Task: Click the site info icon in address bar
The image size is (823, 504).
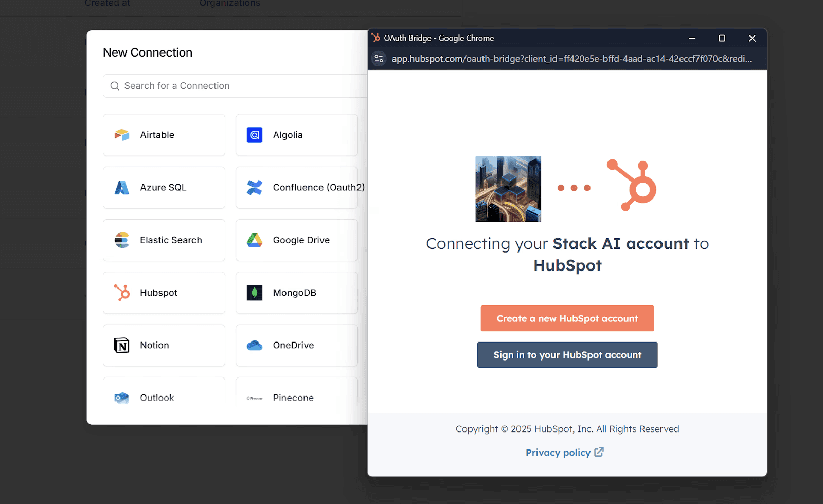Action: pos(379,59)
